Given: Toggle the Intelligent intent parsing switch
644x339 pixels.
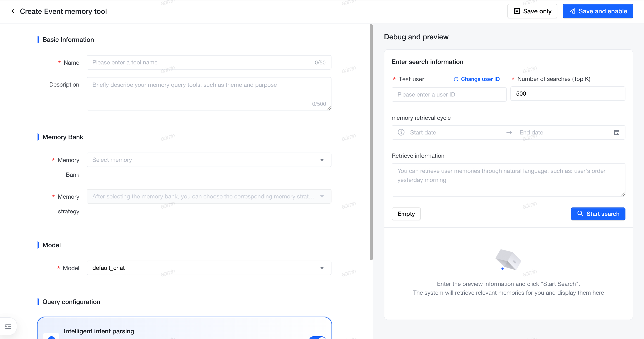Looking at the screenshot, I should point(317,337).
